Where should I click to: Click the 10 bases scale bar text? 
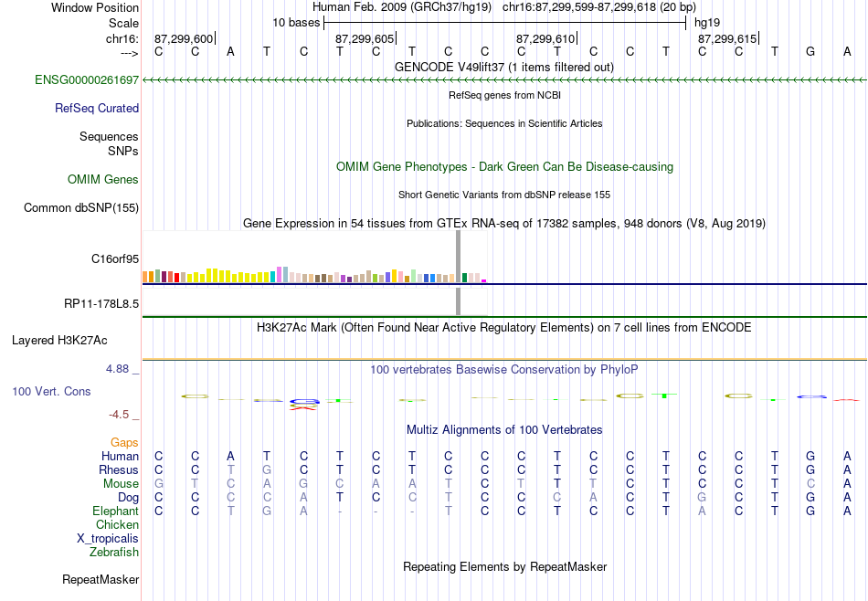(x=296, y=23)
